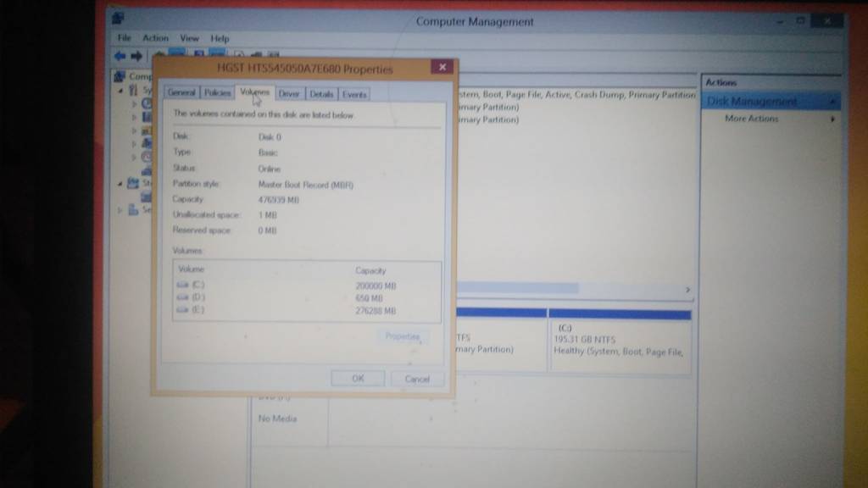This screenshot has height=488, width=868.
Task: Click the drive icon beside volume (D:)
Action: (x=183, y=297)
